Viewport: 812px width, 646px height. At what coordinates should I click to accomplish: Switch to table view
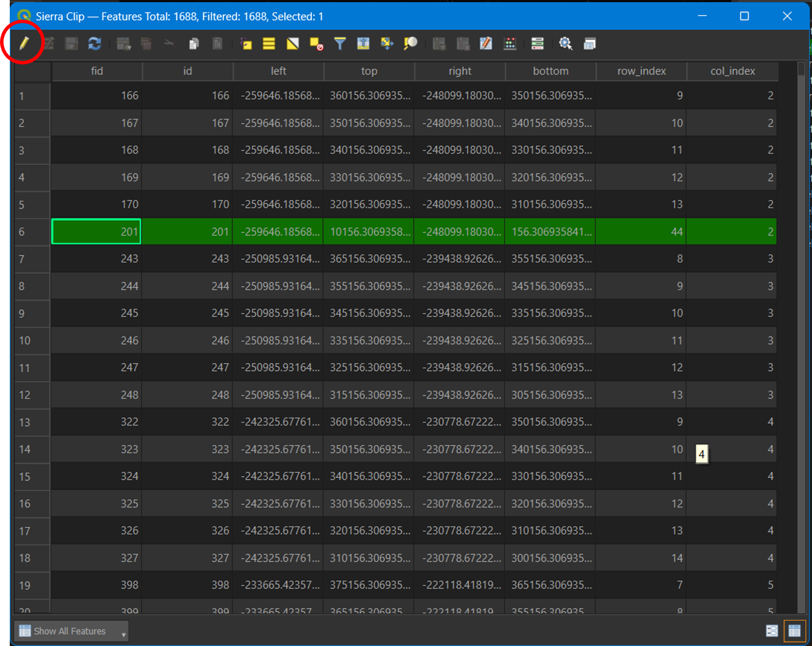[x=795, y=630]
